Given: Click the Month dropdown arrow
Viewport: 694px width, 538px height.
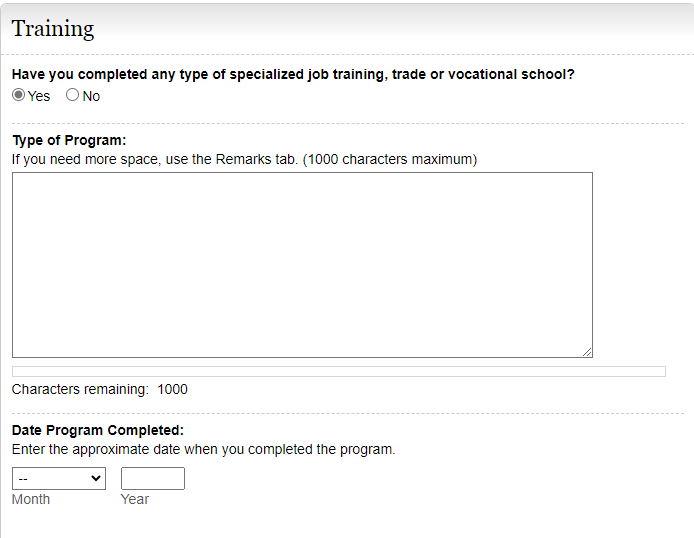Looking at the screenshot, I should (x=96, y=479).
